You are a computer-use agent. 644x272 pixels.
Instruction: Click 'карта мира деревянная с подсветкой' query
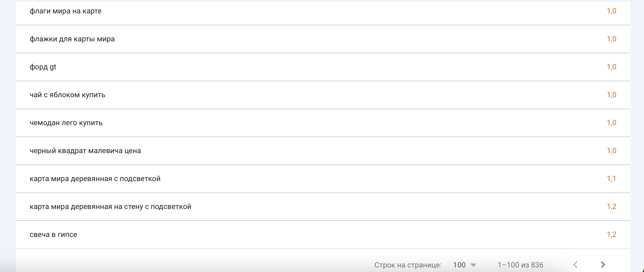coord(95,179)
